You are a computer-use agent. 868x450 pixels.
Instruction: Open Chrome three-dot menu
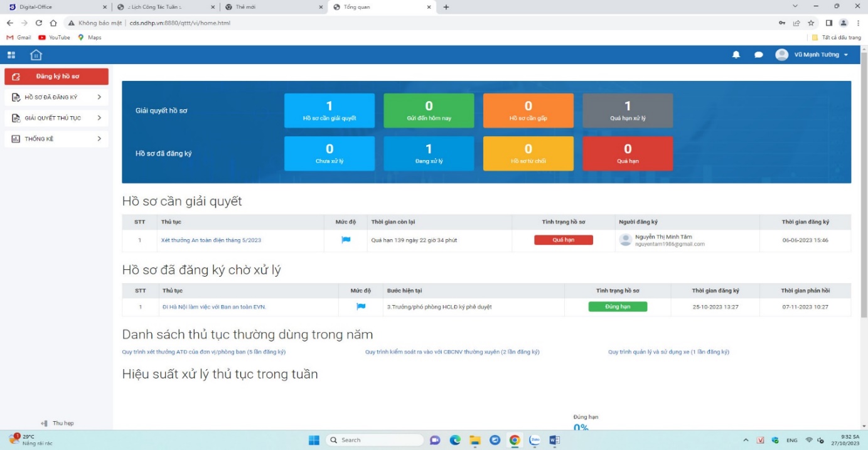click(x=858, y=23)
